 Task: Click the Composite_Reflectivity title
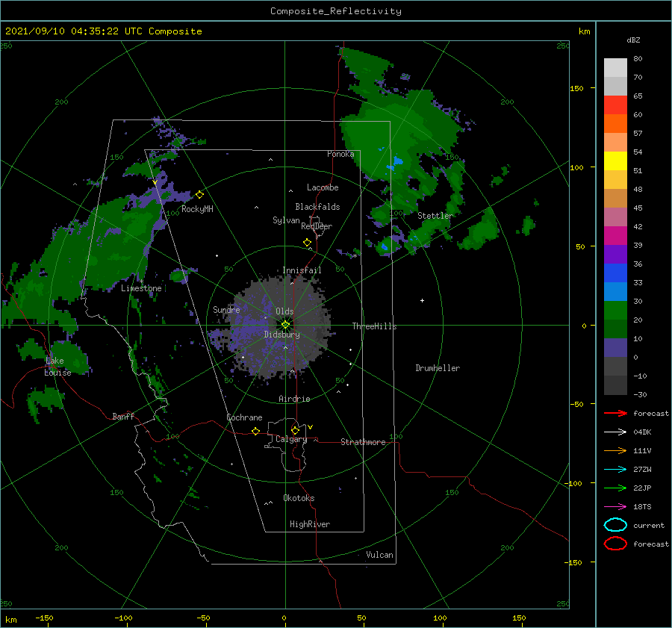pos(336,11)
